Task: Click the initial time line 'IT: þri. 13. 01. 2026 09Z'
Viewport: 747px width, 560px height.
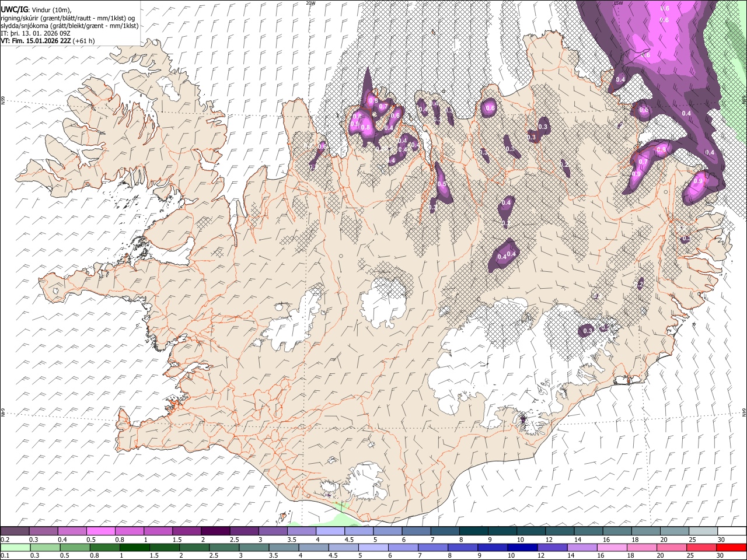Action: [35, 33]
